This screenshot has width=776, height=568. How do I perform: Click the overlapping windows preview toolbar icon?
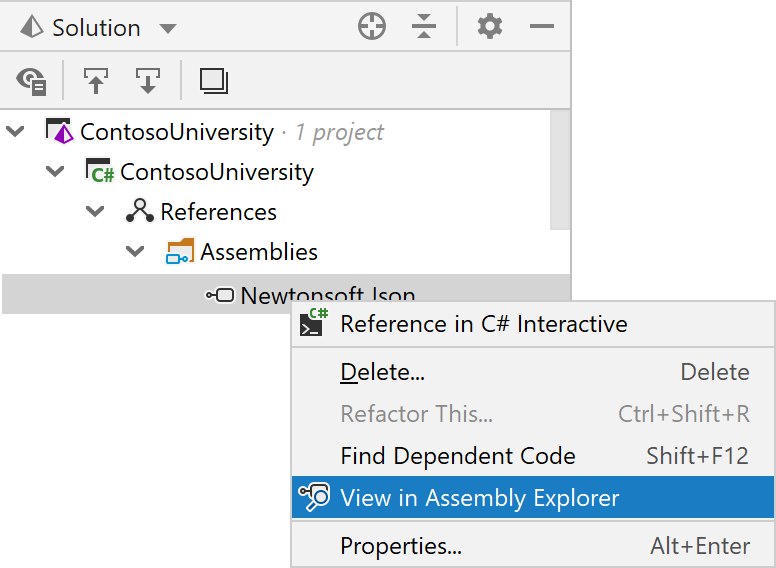[214, 81]
